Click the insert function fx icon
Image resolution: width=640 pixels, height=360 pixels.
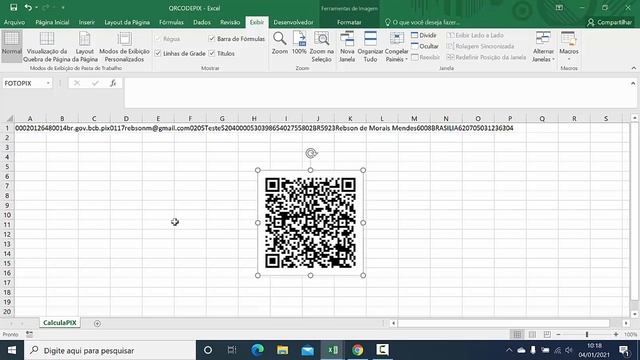pyautogui.click(x=113, y=83)
